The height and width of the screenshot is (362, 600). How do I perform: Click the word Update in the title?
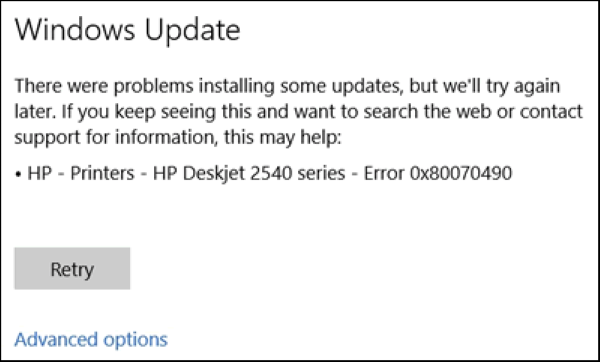[x=192, y=31]
